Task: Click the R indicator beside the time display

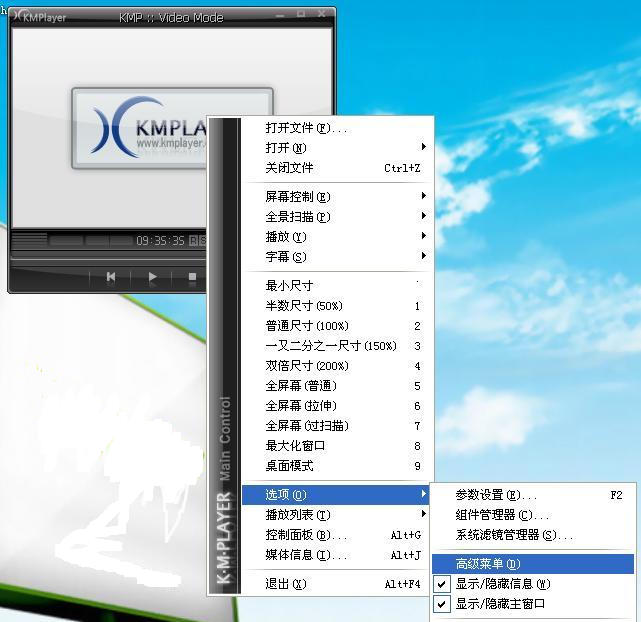Action: 193,241
